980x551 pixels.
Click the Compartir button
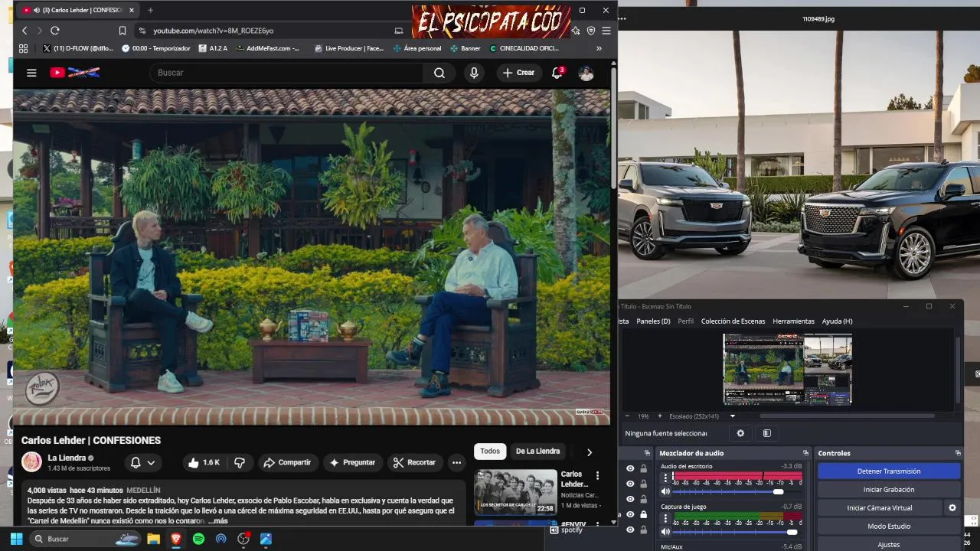click(287, 462)
